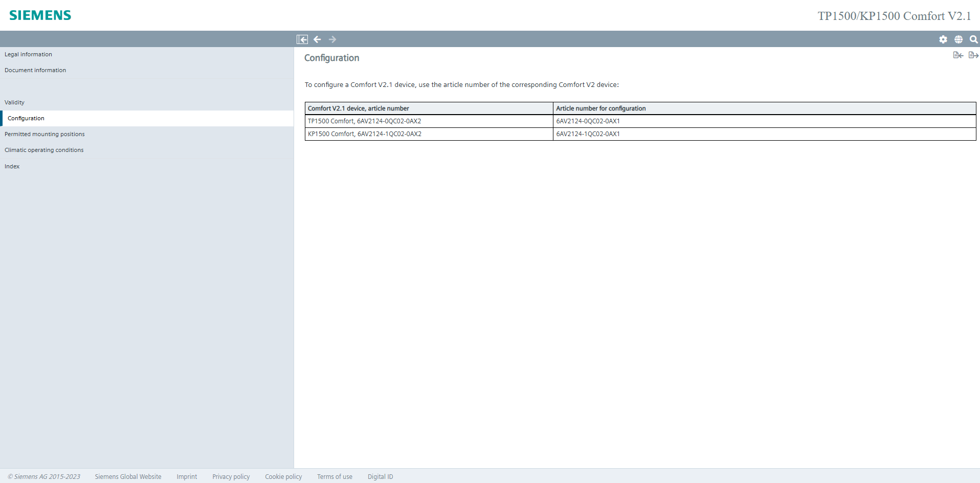The image size is (980, 483).
Task: Click the 'To configure a Comfort V2.1 device' sentence
Action: (462, 84)
